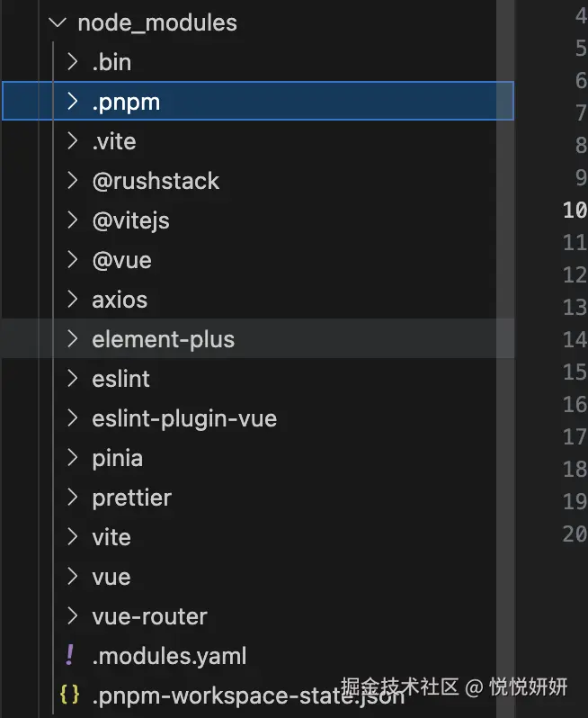The image size is (588, 718).
Task: Open the element-plus folder
Action: point(163,339)
